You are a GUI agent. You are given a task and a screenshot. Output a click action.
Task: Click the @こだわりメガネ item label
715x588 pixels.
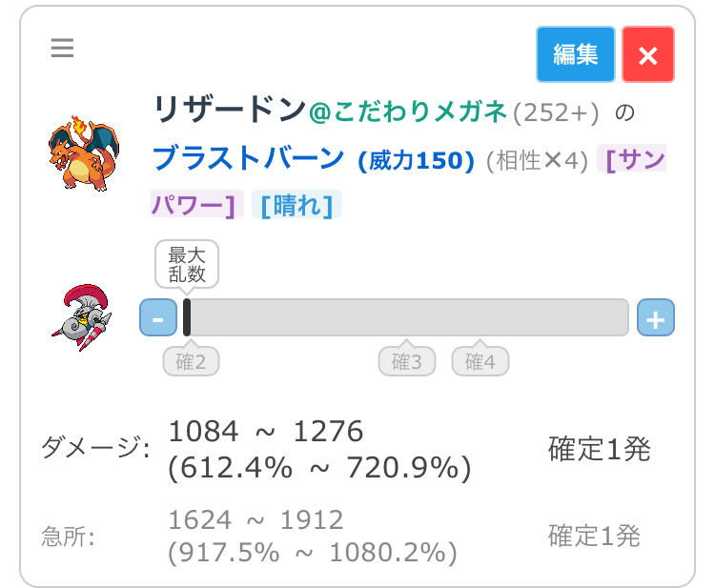[407, 112]
